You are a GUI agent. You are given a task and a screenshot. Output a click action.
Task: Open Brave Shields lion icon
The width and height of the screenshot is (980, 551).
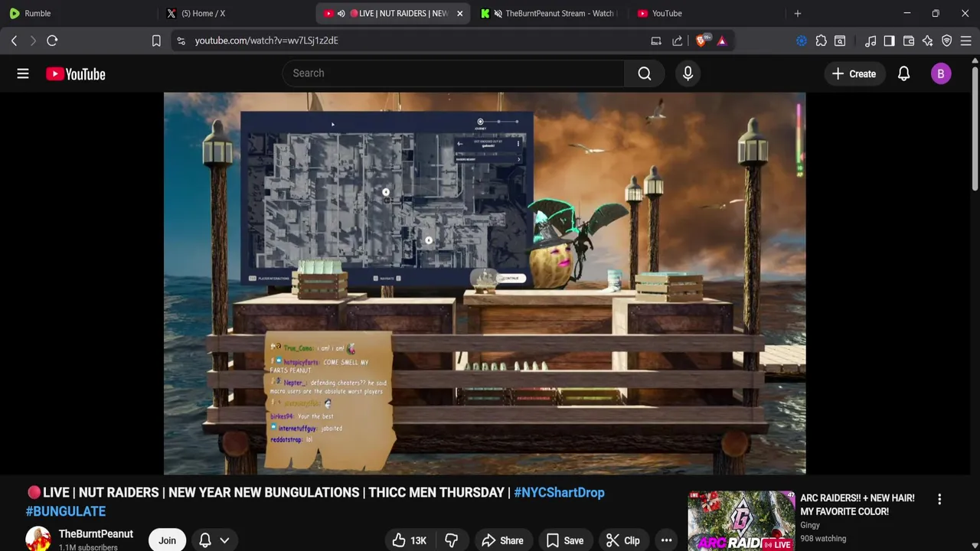coord(701,41)
